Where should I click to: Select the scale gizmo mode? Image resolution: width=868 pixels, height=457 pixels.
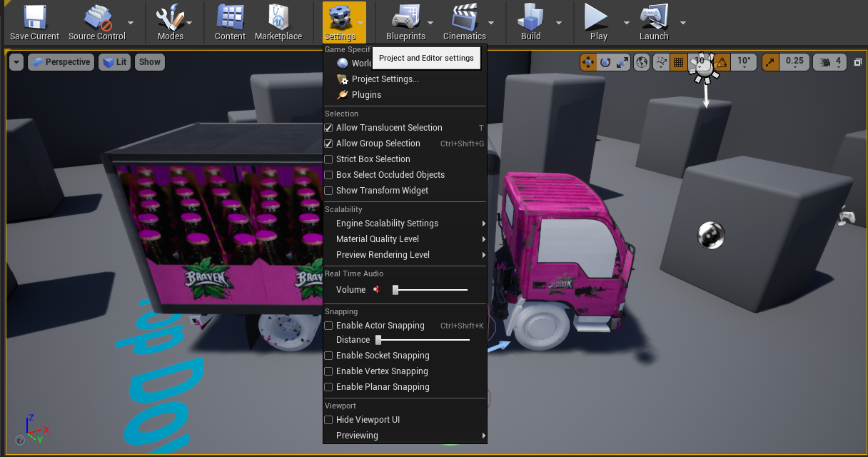[622, 62]
